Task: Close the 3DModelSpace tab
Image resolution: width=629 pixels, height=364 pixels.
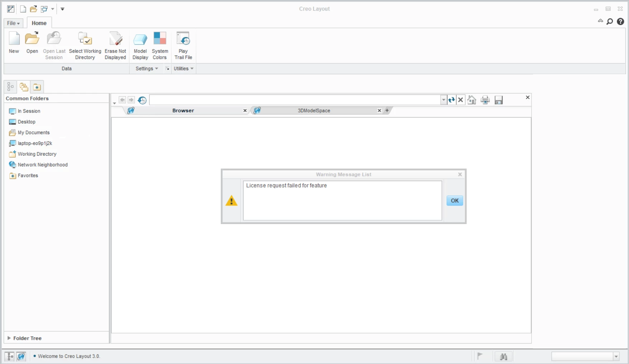Action: coord(379,111)
